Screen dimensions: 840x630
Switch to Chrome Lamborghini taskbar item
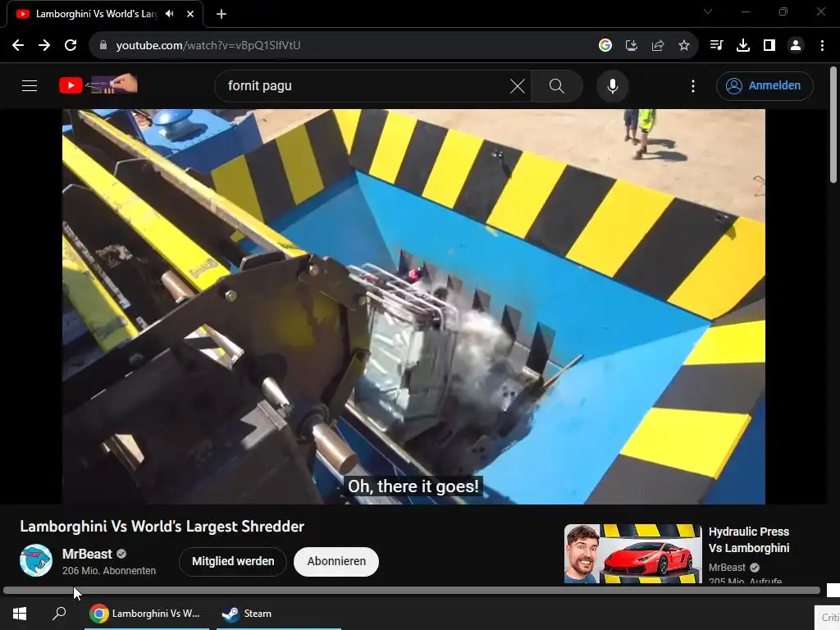[146, 614]
